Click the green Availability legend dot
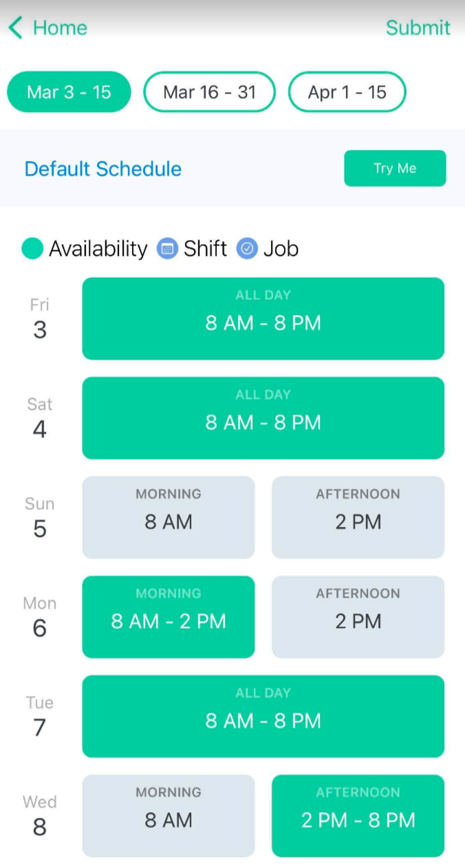Image resolution: width=465 pixels, height=868 pixels. [32, 248]
